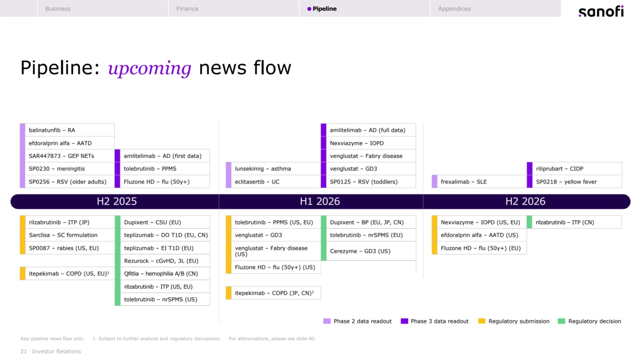
Task: Click the 'Investor Relations' footer text
Action: [x=56, y=351]
